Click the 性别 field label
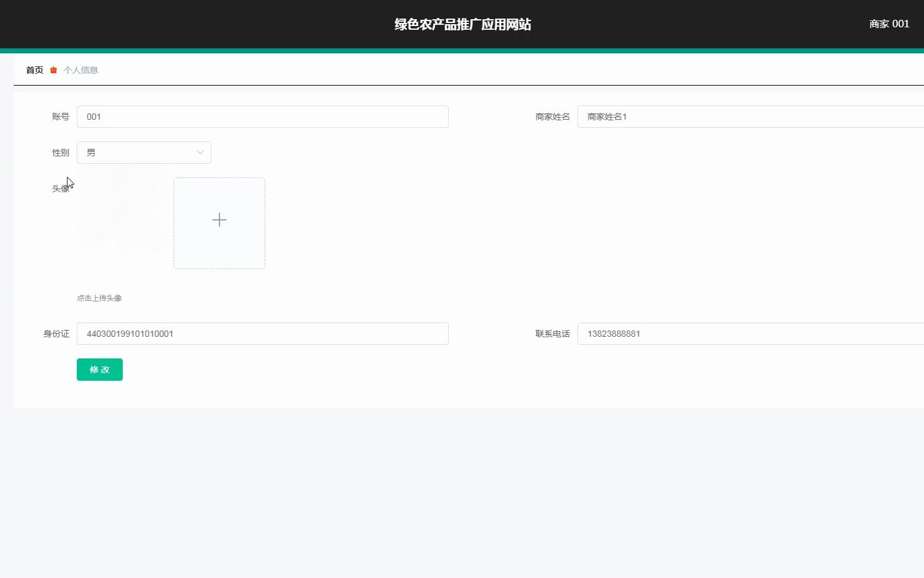924x578 pixels. 61,153
